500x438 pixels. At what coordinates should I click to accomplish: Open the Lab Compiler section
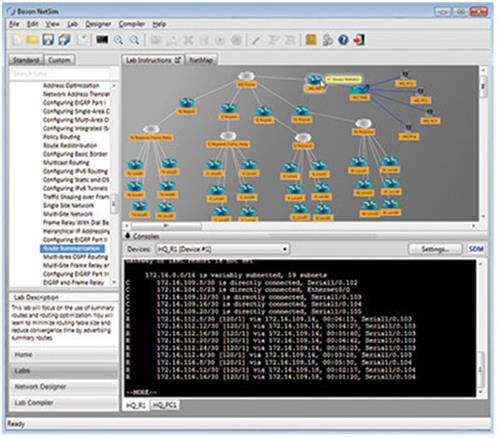coord(64,403)
